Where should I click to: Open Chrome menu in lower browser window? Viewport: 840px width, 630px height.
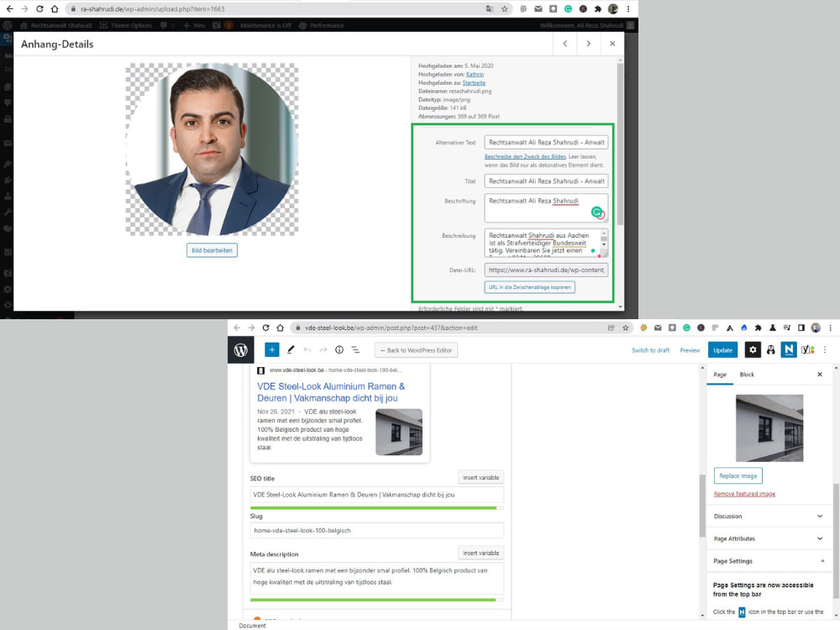(831, 328)
